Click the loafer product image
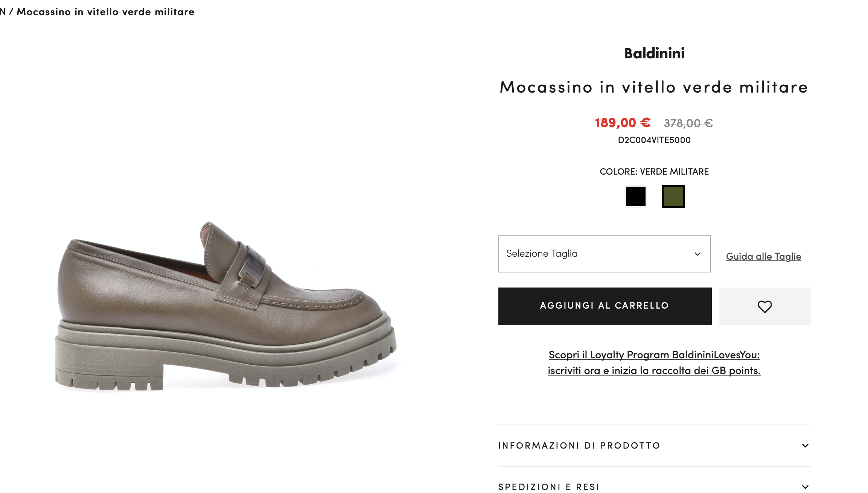Viewport: 868px width, 493px height. click(226, 306)
